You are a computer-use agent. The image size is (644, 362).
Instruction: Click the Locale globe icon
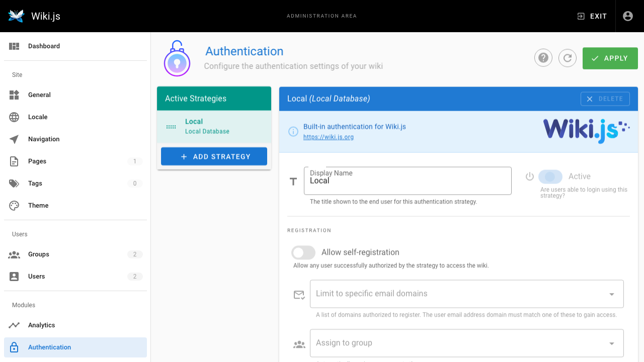[14, 117]
